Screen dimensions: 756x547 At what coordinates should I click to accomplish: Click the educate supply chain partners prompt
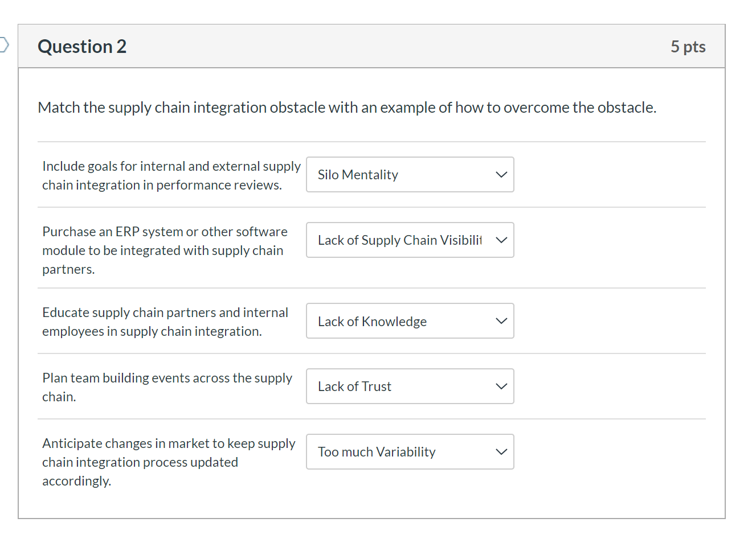[x=165, y=321]
